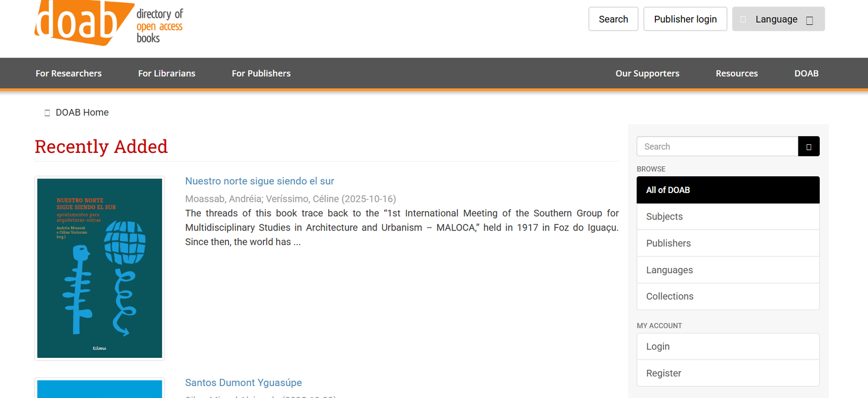Select All of DOAB browse option

coord(727,190)
